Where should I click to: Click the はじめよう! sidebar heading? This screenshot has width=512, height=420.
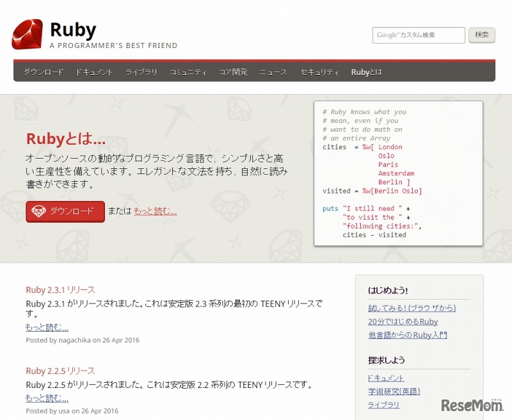[x=388, y=290]
